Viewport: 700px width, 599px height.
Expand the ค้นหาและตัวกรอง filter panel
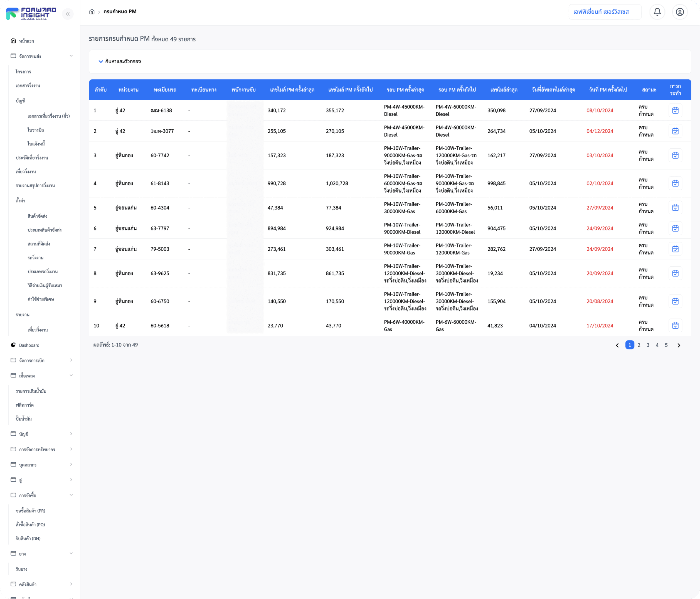click(120, 62)
